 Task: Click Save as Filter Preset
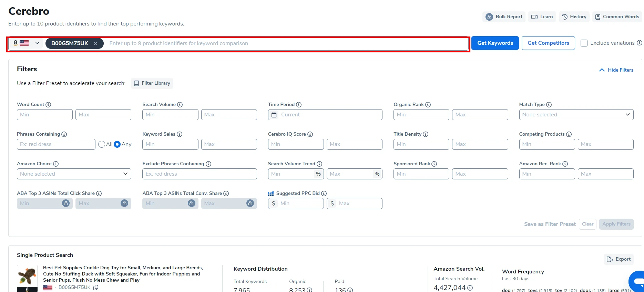click(x=550, y=224)
